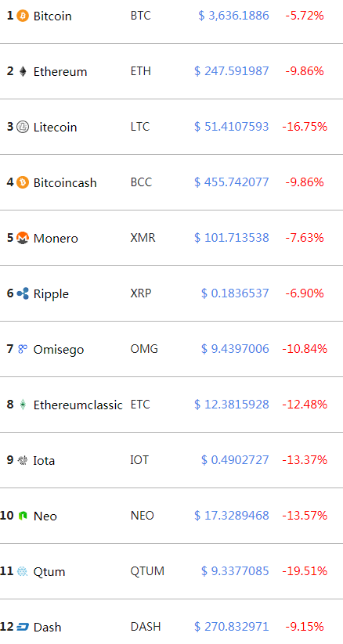
Task: Open the Monero logo icon
Action: tap(23, 238)
